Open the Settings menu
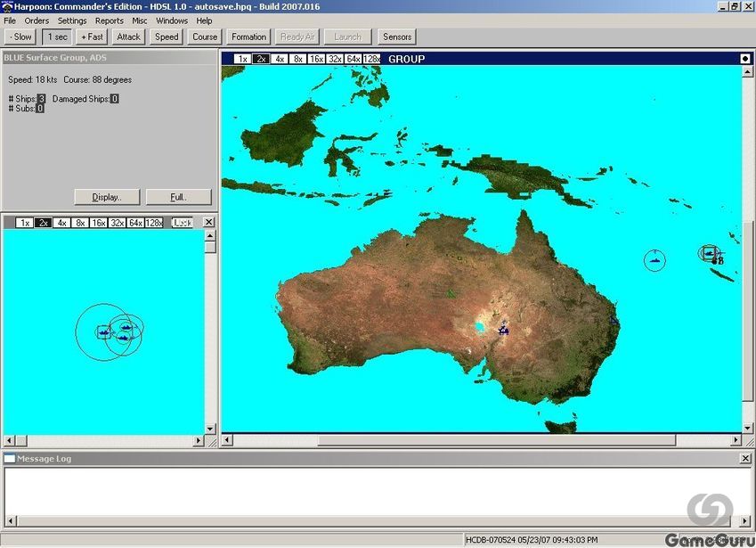This screenshot has width=756, height=548. (72, 20)
